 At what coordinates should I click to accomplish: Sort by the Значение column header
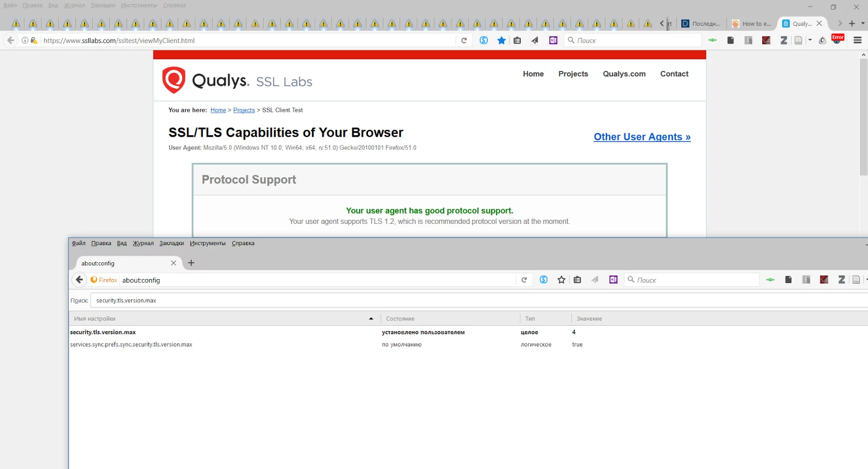pyautogui.click(x=719, y=319)
